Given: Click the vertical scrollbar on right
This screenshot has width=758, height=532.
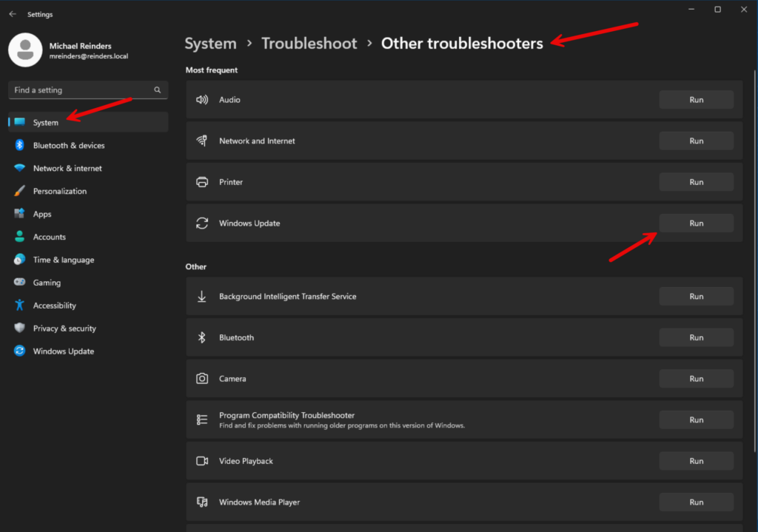Looking at the screenshot, I should (x=754, y=261).
